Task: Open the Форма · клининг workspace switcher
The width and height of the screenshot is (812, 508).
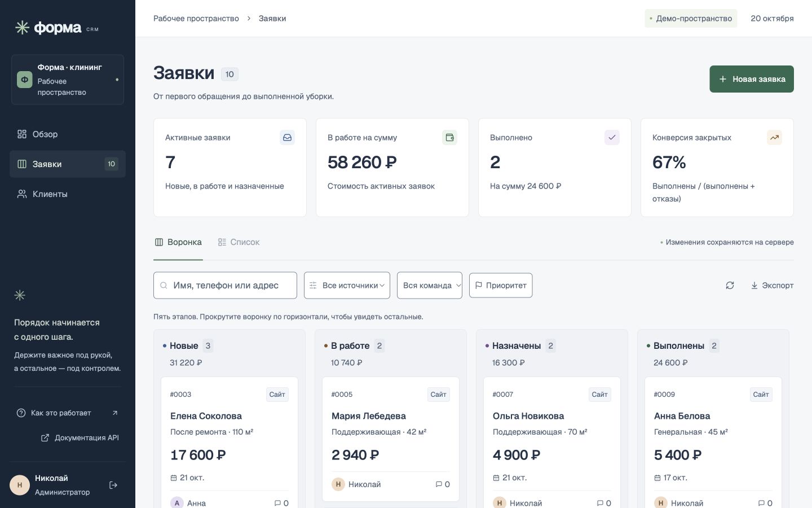Action: pos(68,80)
